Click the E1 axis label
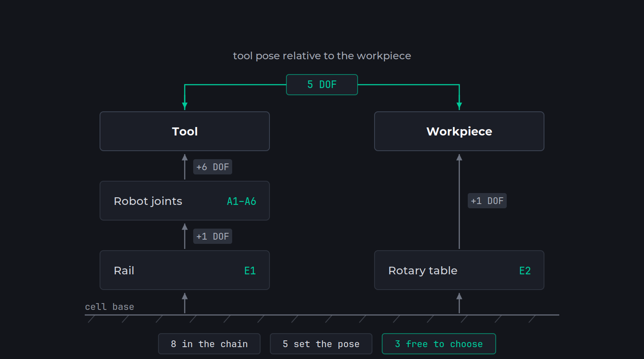The image size is (644, 359). (250, 271)
